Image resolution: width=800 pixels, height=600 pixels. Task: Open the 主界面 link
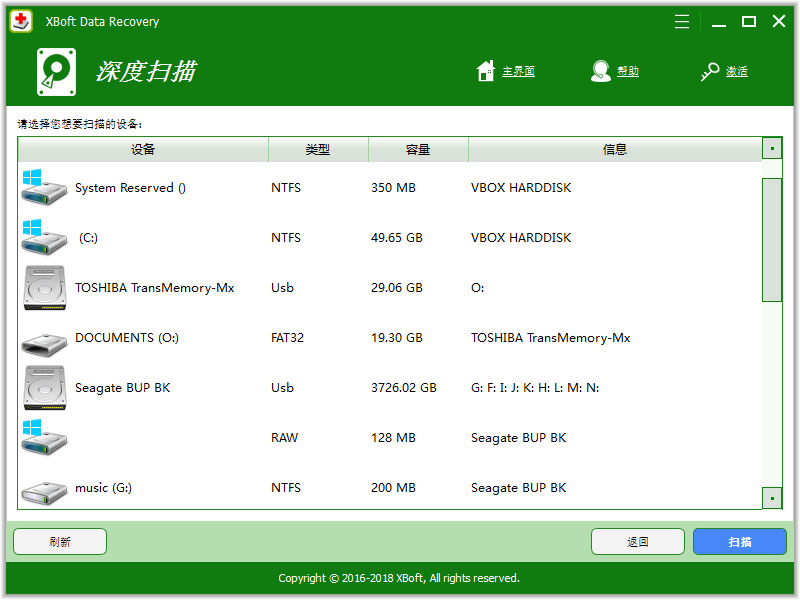click(x=518, y=71)
